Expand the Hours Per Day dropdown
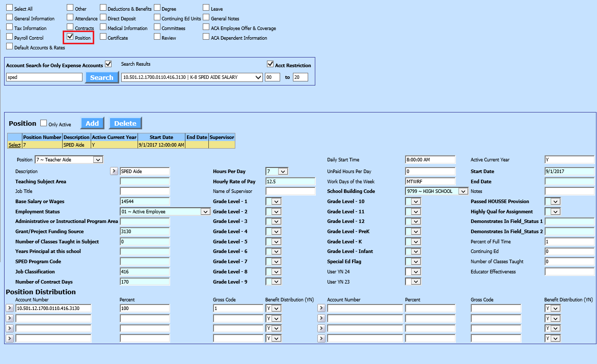597x364 pixels. pyautogui.click(x=283, y=172)
